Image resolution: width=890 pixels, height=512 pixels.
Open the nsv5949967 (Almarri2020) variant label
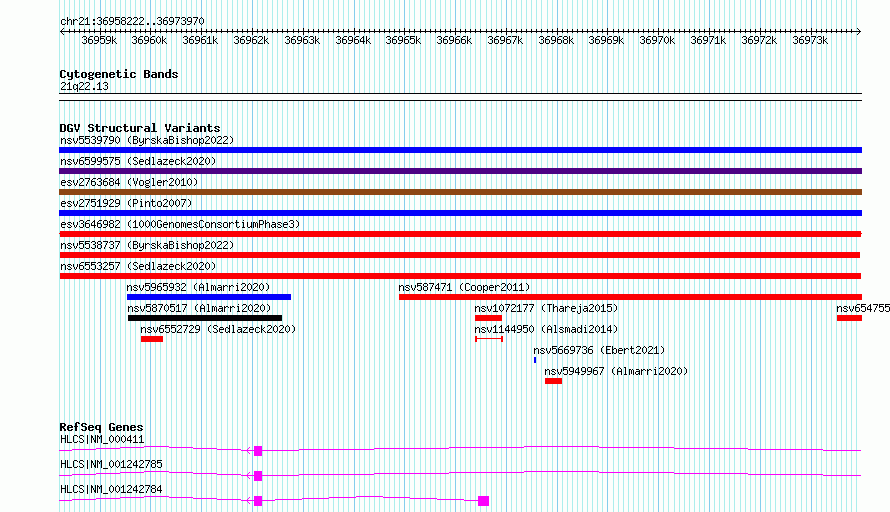point(616,371)
